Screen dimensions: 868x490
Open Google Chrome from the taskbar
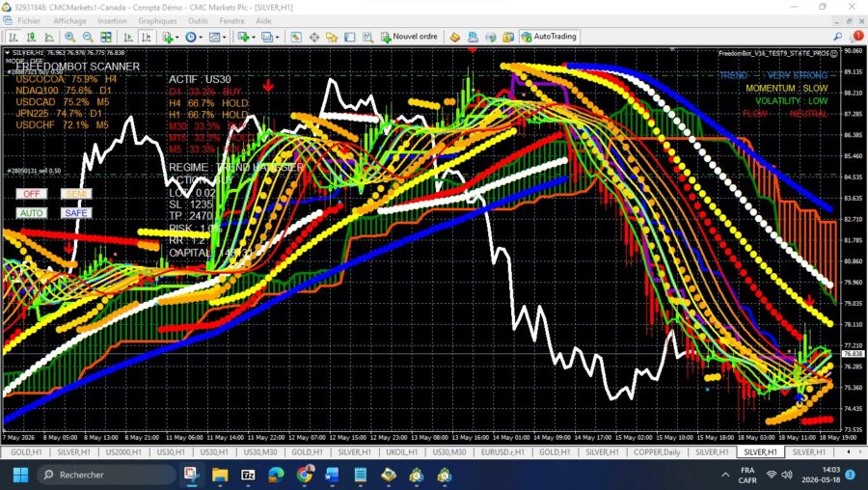coord(304,475)
